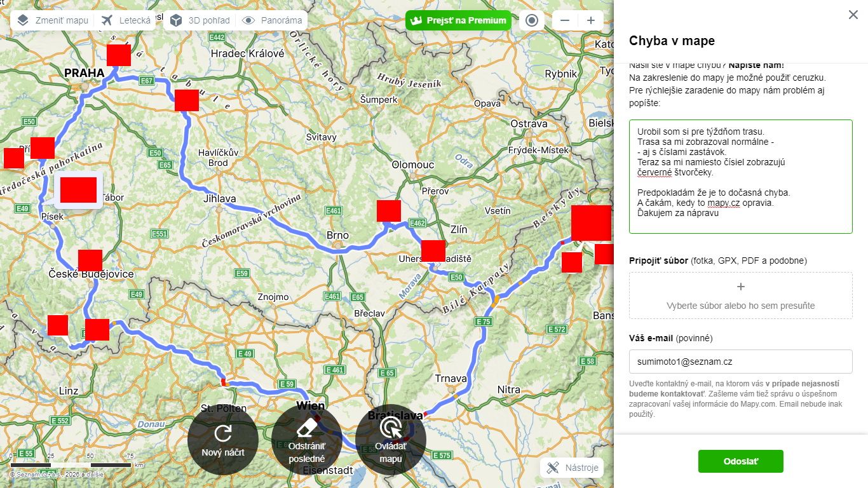
Task: Click the red marker near Praha
Action: point(119,56)
